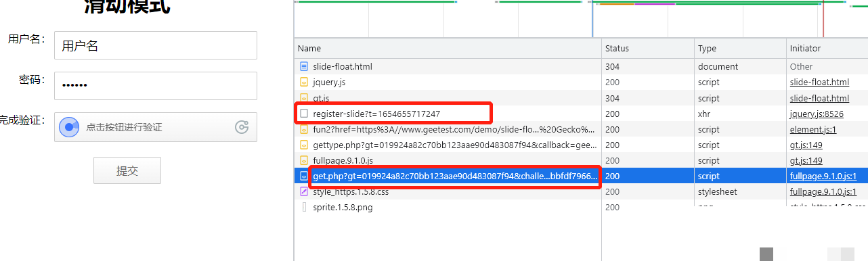Click the image icon beside sprite.1.5.8.png

pyautogui.click(x=304, y=208)
